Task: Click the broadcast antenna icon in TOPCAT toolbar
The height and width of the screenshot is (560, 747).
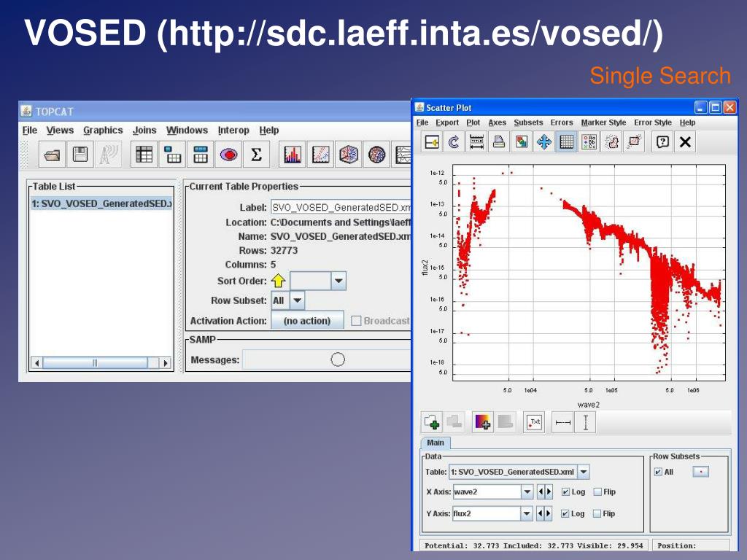Action: click(x=108, y=155)
